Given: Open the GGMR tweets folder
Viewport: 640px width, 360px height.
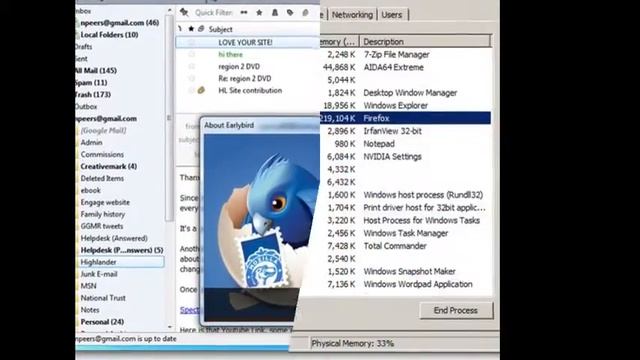Looking at the screenshot, I should 102,226.
